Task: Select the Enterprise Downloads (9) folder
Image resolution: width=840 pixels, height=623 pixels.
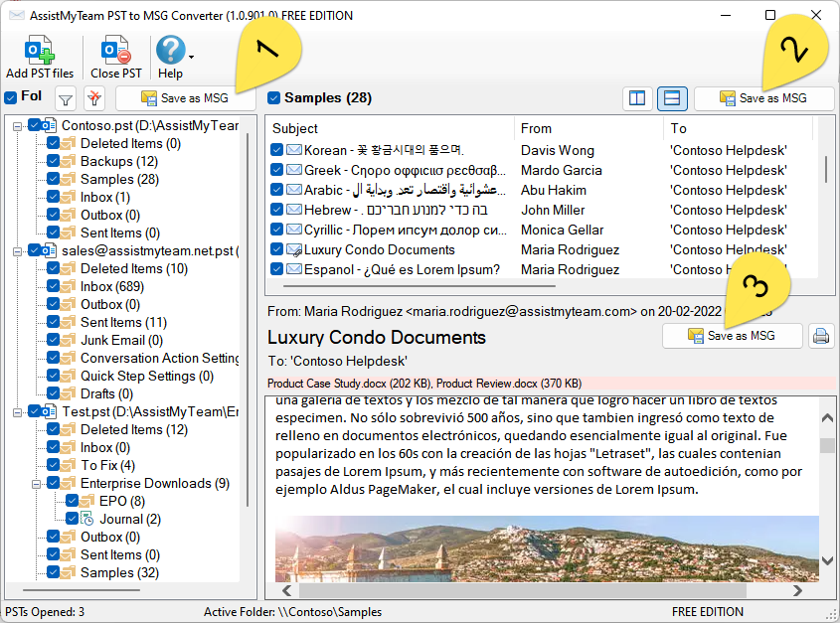Action: (155, 484)
